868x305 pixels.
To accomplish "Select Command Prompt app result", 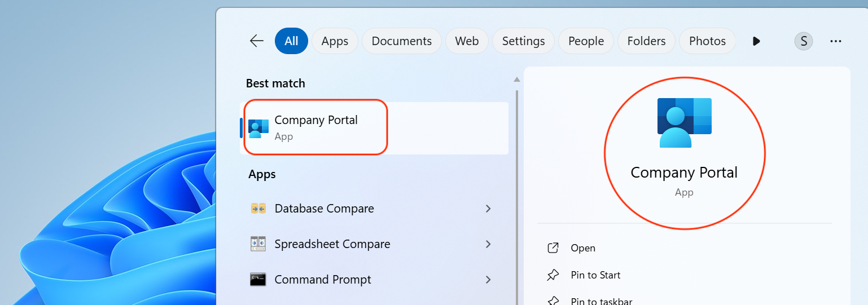I will click(375, 280).
